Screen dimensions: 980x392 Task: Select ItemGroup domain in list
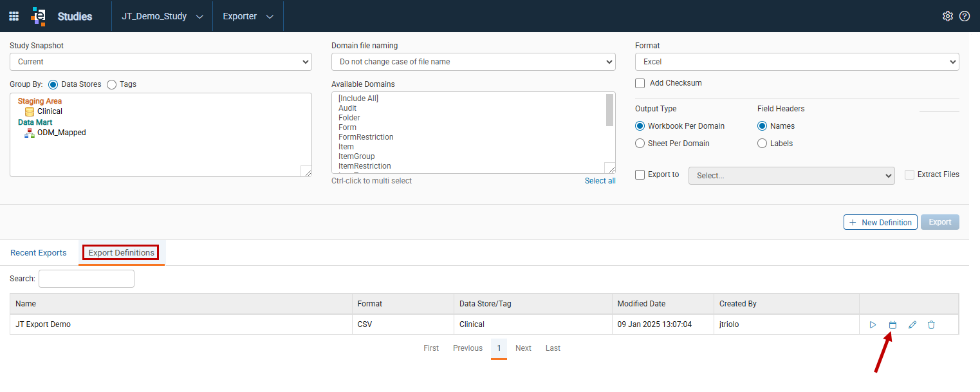tap(356, 156)
